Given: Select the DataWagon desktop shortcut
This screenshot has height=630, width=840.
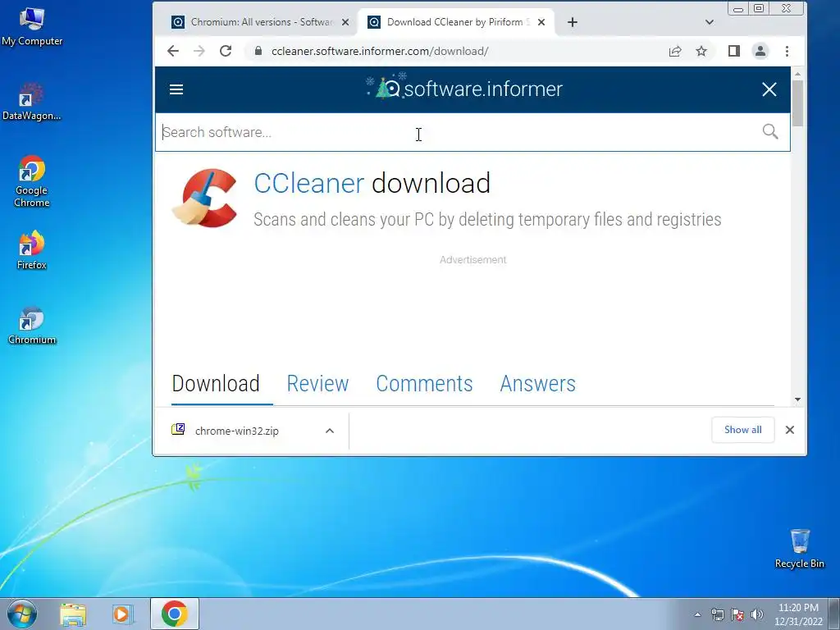Looking at the screenshot, I should point(32,102).
